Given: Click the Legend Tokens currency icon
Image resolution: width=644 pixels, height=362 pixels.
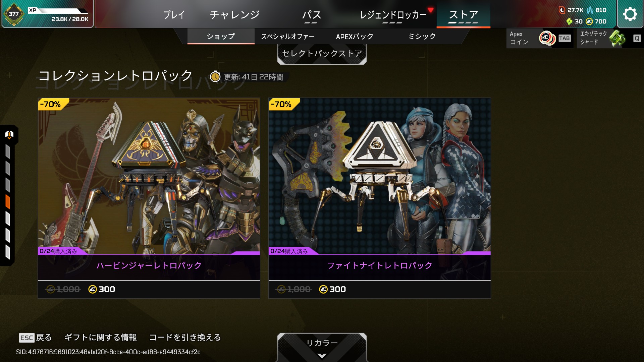Looking at the screenshot, I should (x=562, y=10).
